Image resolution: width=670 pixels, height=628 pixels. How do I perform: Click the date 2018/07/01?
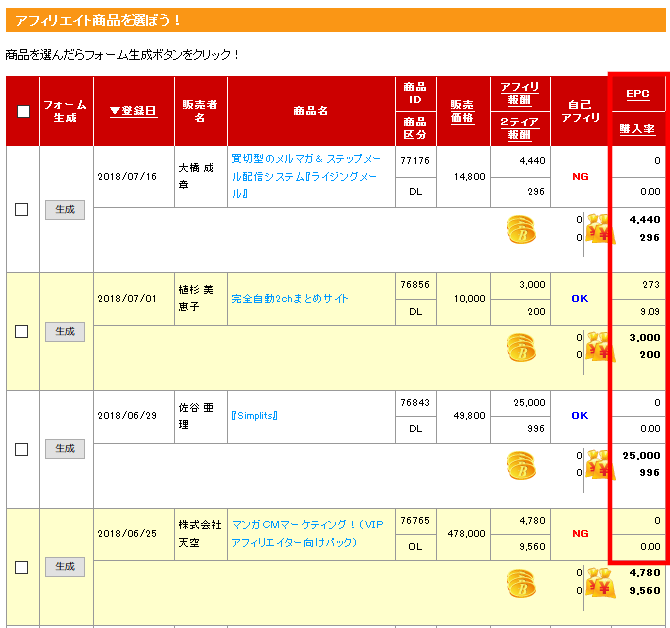coord(127,299)
